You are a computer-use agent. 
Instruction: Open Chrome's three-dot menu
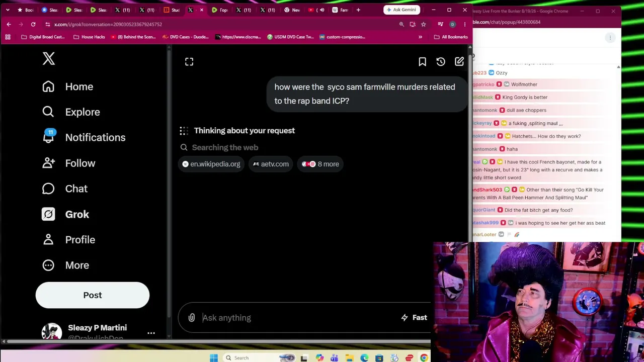(x=464, y=24)
